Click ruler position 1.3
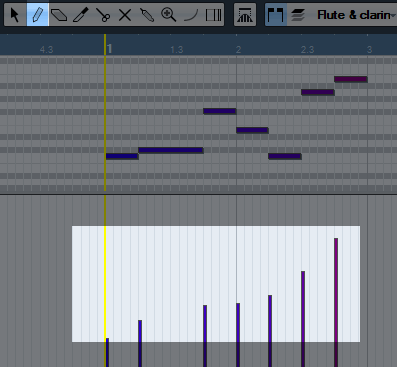The width and height of the screenshot is (397, 367). click(x=177, y=50)
